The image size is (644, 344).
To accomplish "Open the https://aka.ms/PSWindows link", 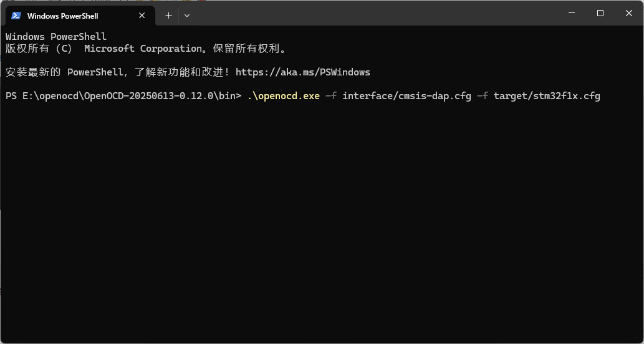I will 303,72.
